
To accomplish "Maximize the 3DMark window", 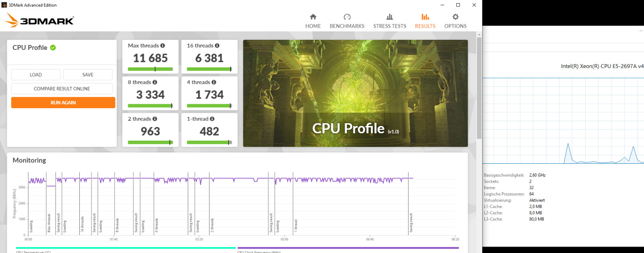I will (458, 5).
